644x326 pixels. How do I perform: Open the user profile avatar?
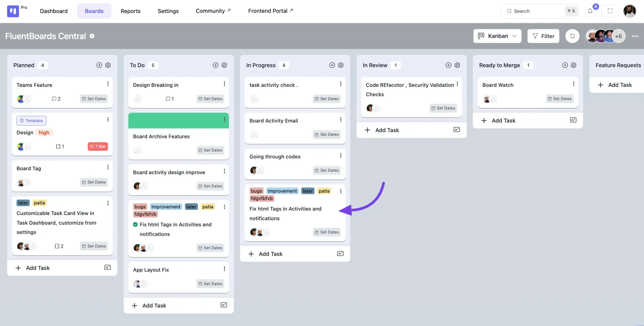(x=630, y=11)
